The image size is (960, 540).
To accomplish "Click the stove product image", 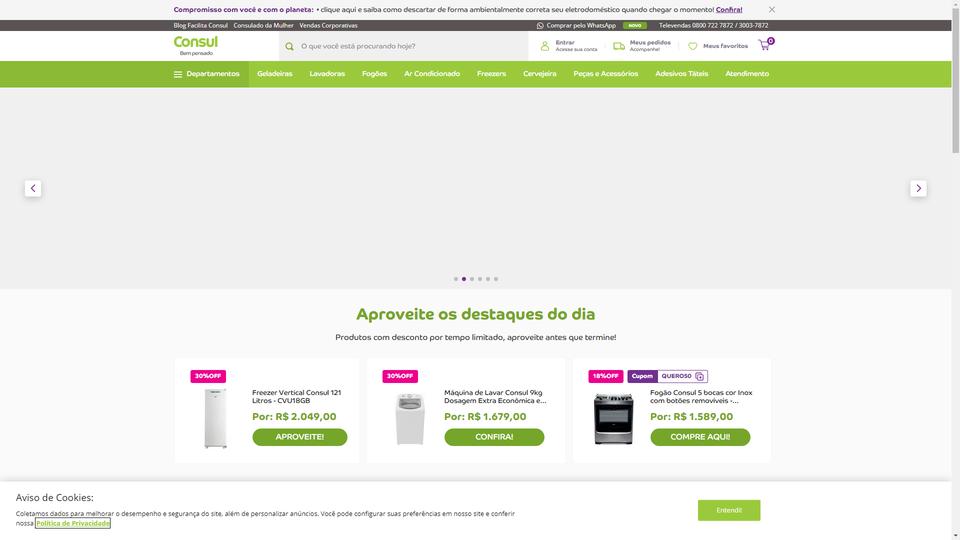I will [613, 419].
